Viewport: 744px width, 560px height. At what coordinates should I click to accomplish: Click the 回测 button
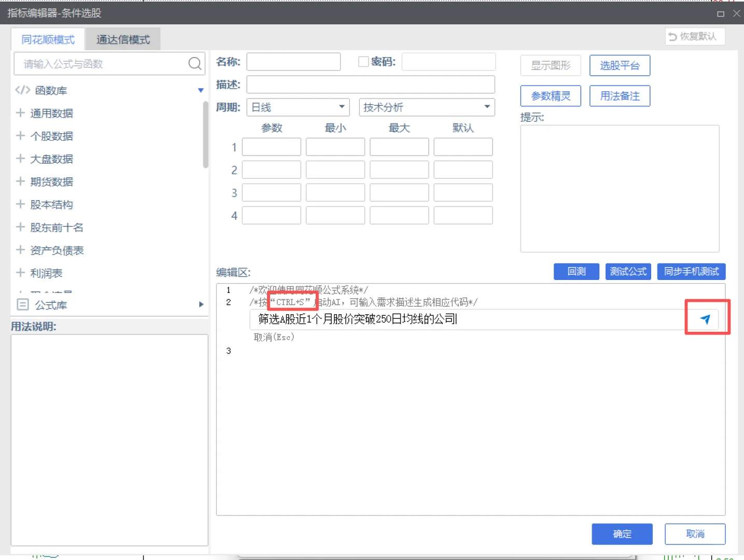(x=576, y=271)
